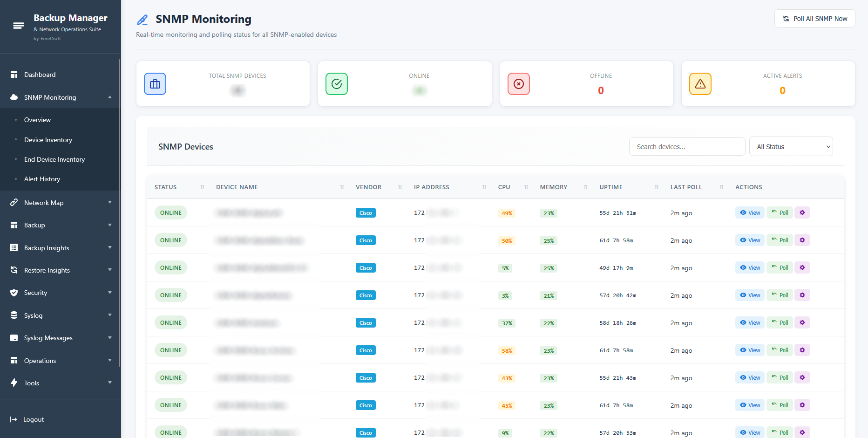This screenshot has height=438, width=868.
Task: Click the IP Address column sort icon
Action: [x=484, y=187]
